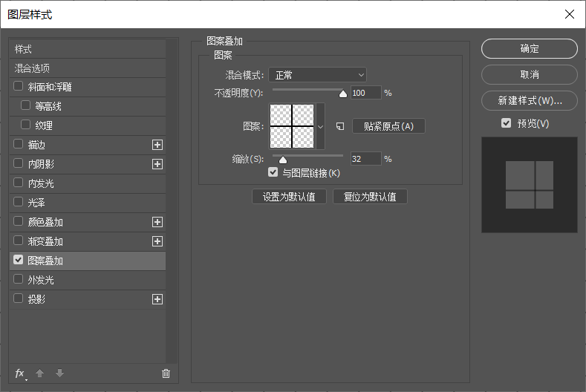Enable the 外发光 checkbox
Image resolution: width=586 pixels, height=392 pixels.
(x=18, y=279)
